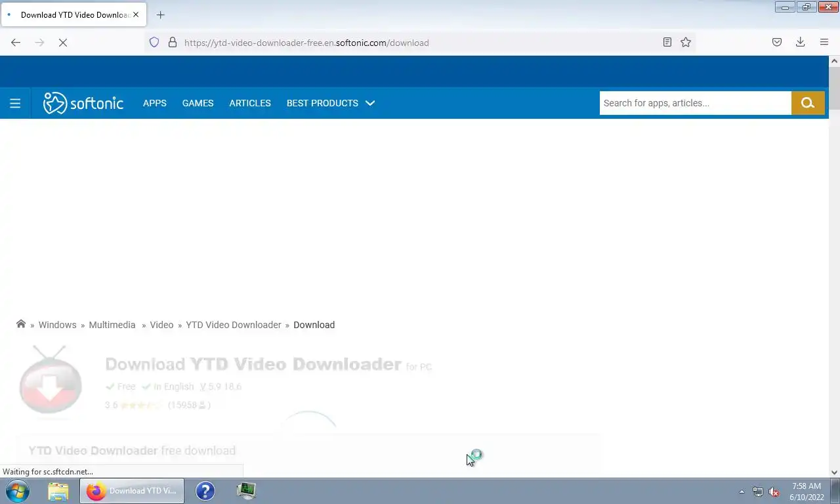Click the YTD Video Downloader app icon
Image resolution: width=840 pixels, height=504 pixels.
click(x=51, y=381)
